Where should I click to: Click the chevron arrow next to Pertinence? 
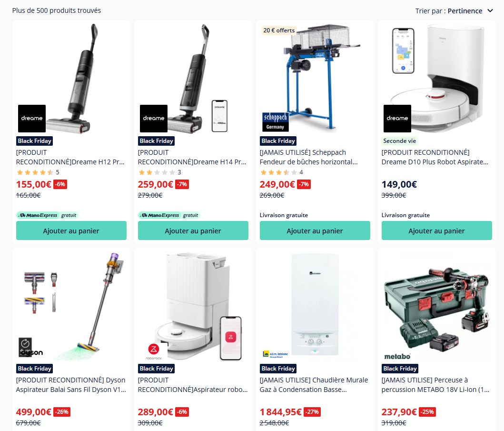pyautogui.click(x=490, y=10)
